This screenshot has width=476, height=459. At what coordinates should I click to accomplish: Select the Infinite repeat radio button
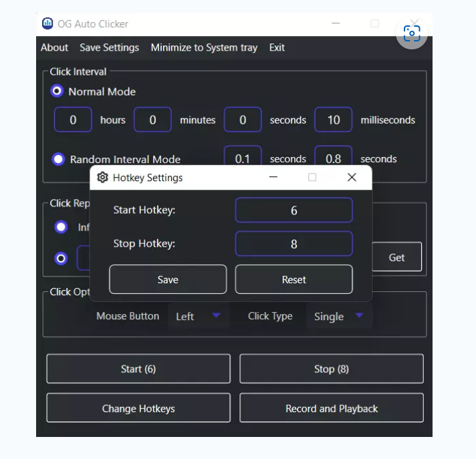[61, 226]
